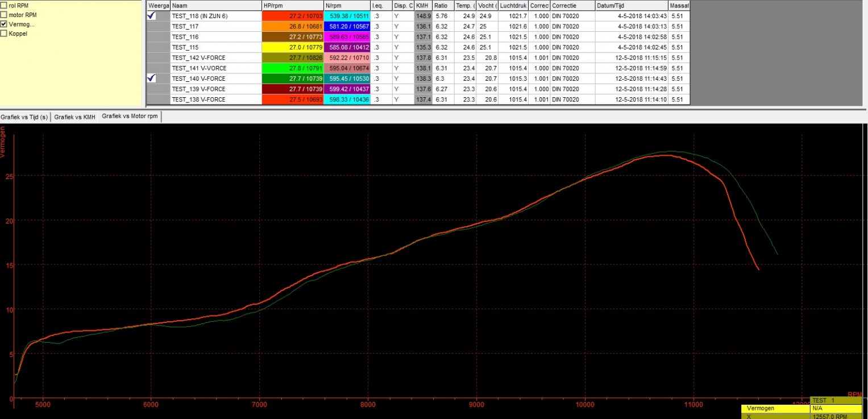
Task: Click the yellow Vermogen readout label
Action: 776,408
